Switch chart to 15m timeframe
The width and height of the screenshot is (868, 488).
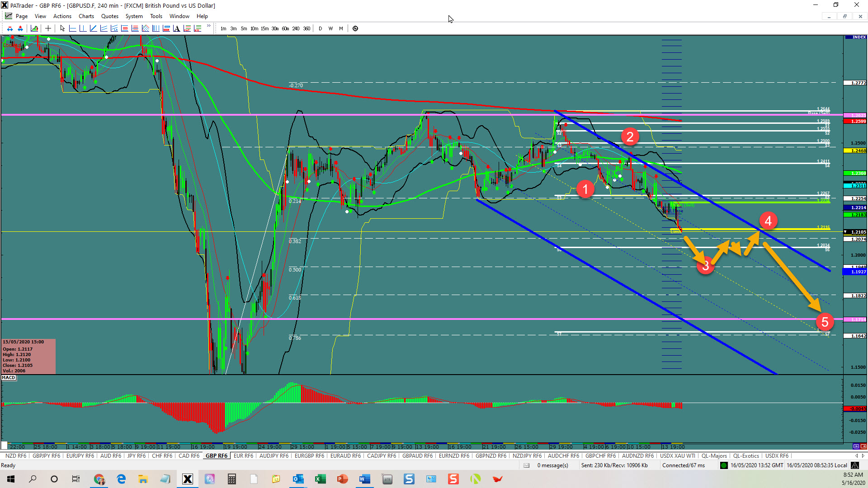pyautogui.click(x=264, y=28)
